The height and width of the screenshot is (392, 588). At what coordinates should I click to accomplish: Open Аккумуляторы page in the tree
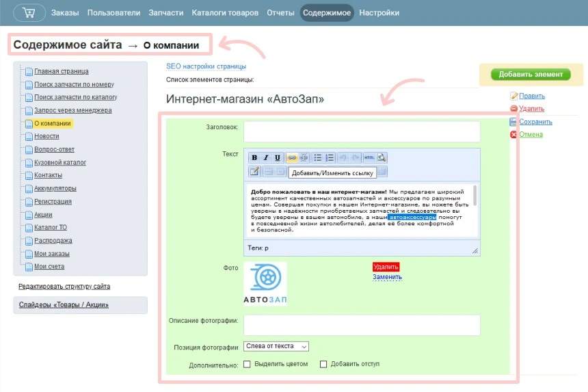tap(55, 188)
